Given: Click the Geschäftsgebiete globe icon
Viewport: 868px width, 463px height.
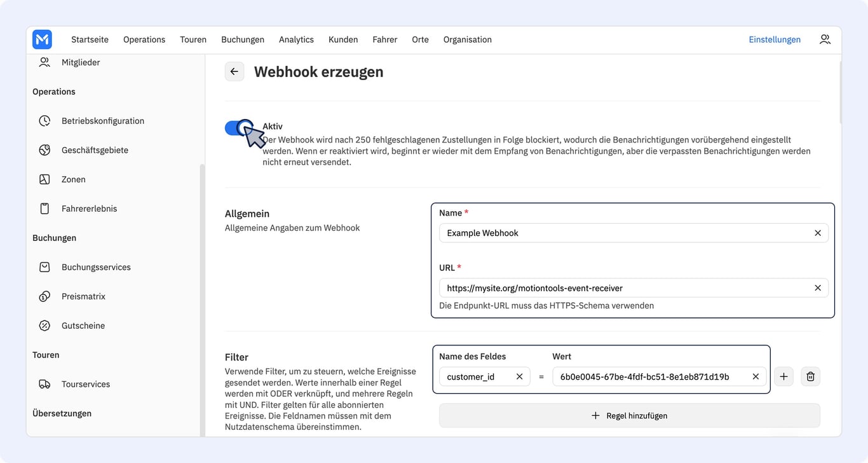Looking at the screenshot, I should point(44,150).
